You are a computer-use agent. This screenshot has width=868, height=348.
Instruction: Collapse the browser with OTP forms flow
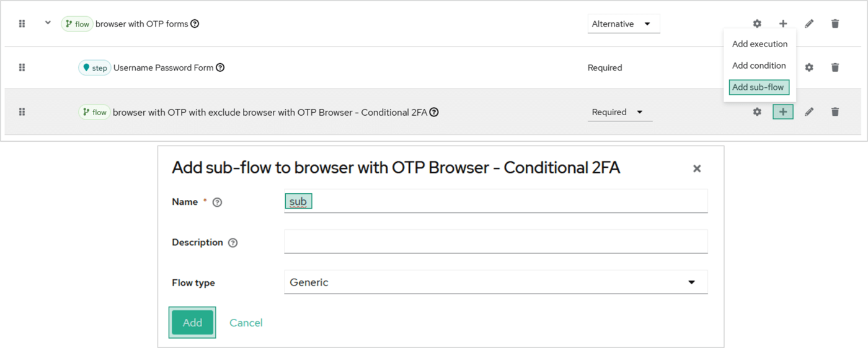(x=48, y=24)
